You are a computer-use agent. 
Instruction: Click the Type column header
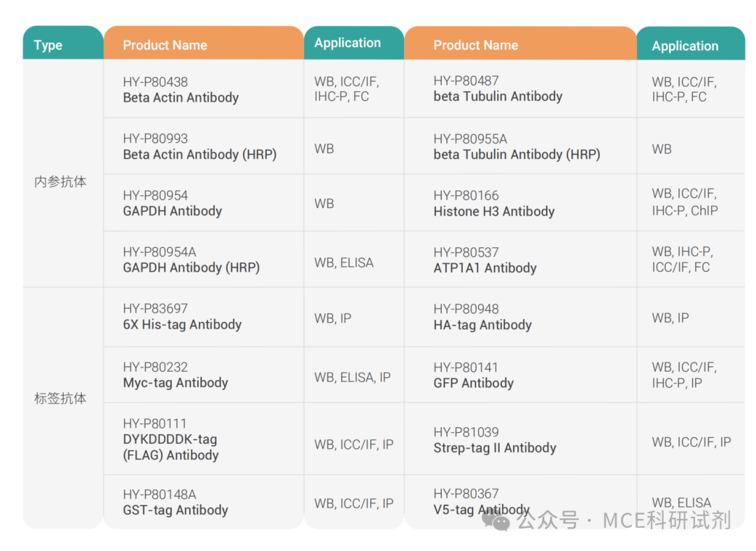[48, 46]
